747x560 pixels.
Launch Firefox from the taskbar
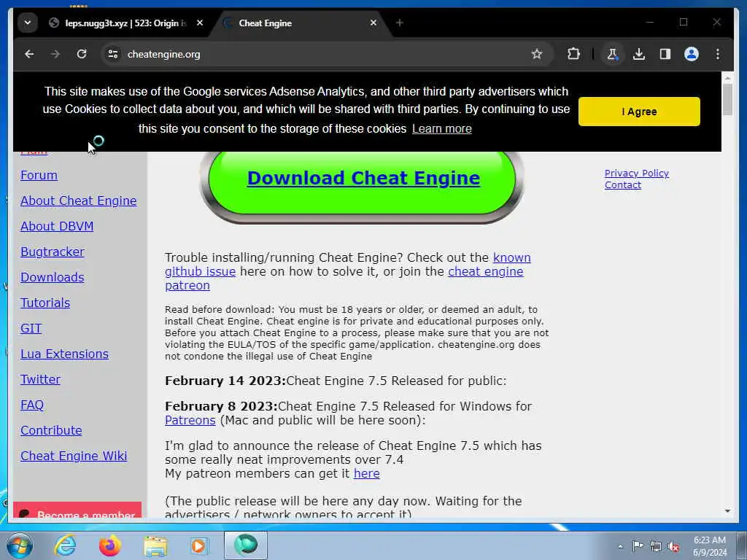click(x=110, y=545)
